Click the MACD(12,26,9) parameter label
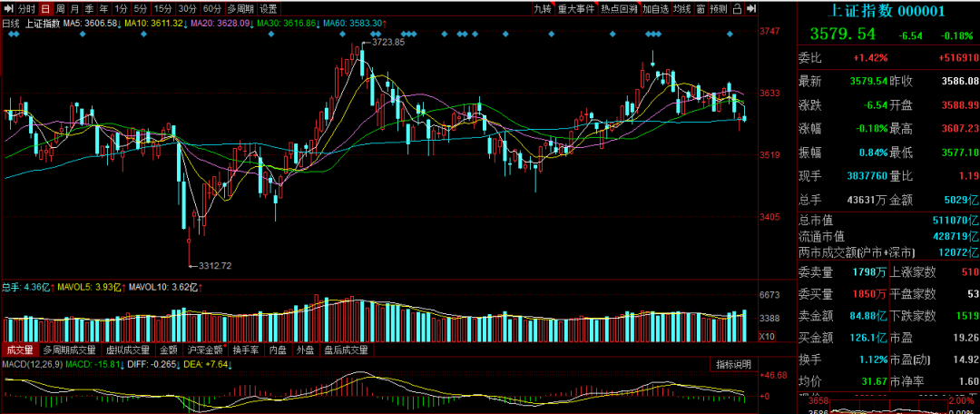The height and width of the screenshot is (414, 980). tap(32, 365)
